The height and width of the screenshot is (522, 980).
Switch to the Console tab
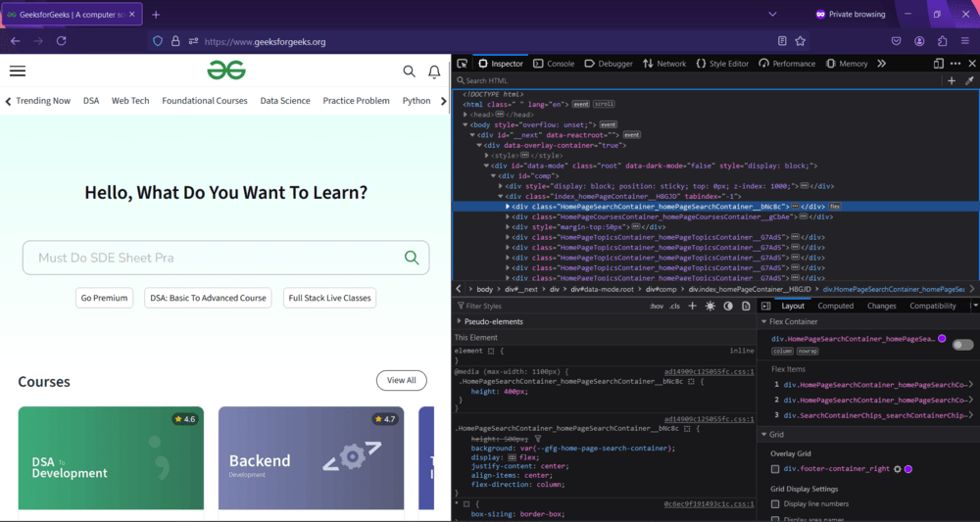(x=554, y=64)
